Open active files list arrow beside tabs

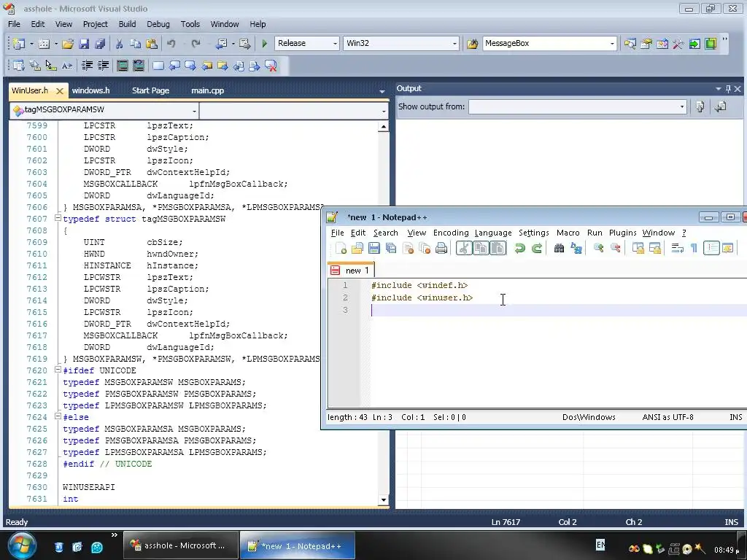tap(382, 90)
